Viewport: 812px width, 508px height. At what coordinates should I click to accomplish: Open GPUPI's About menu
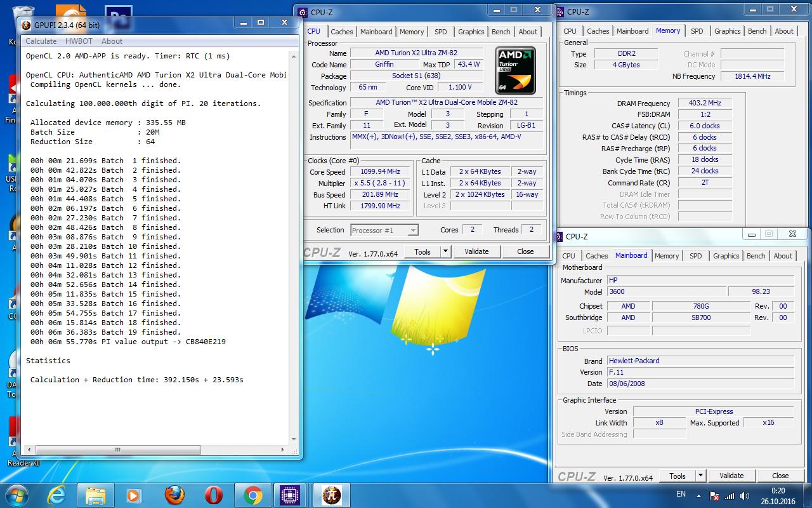coord(112,41)
